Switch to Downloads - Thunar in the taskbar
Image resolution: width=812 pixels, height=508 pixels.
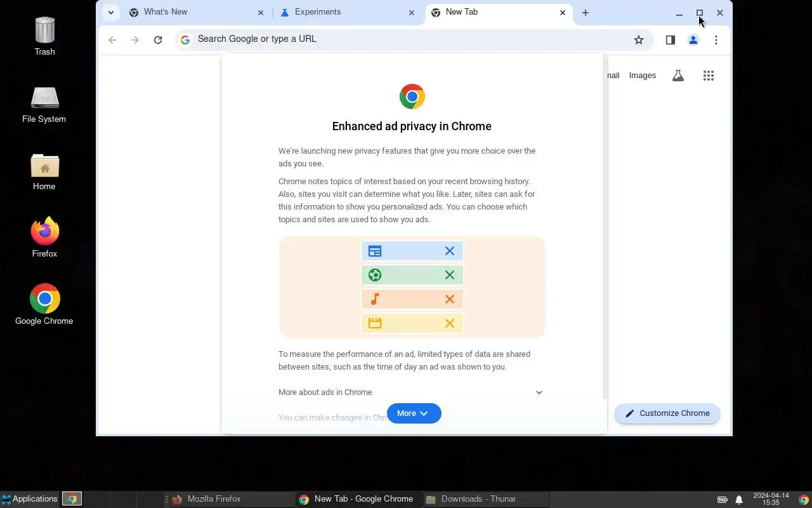[x=486, y=499]
